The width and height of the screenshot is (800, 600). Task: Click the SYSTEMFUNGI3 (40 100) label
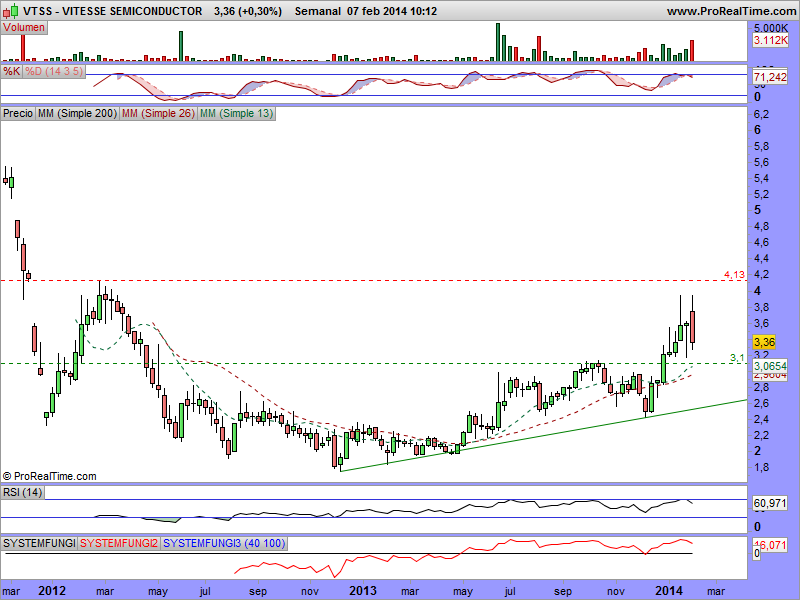[224, 543]
